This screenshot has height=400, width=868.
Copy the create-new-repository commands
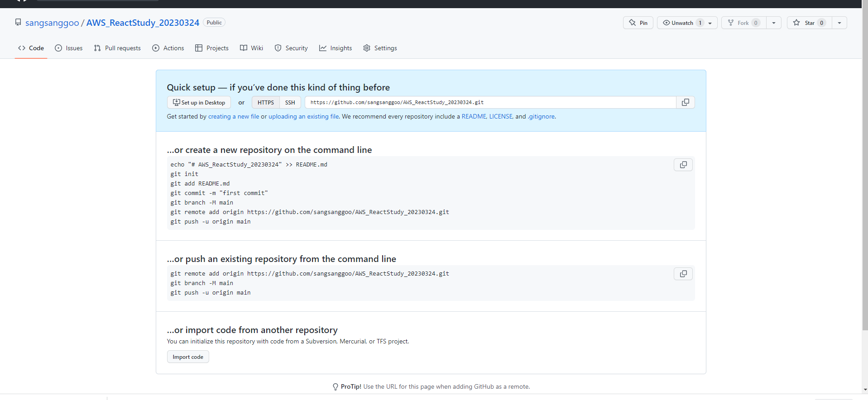coord(683,165)
